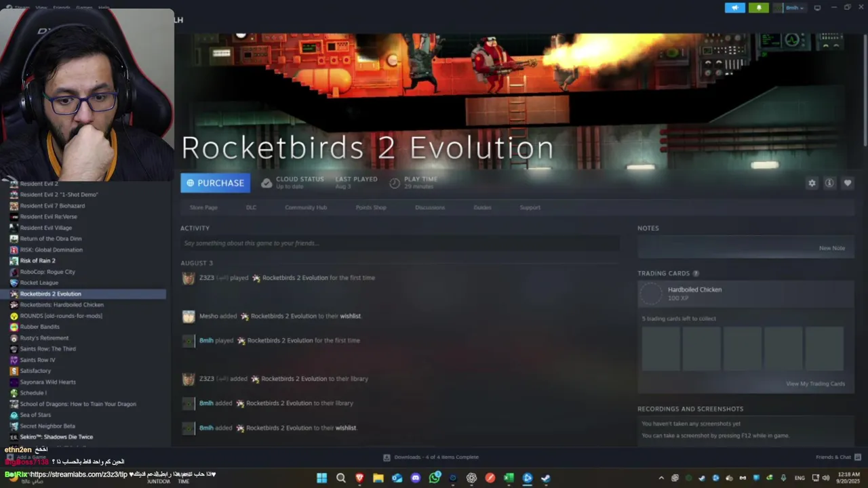Expand the system tray hidden icons chevron
This screenshot has height=488, width=868.
[661, 478]
